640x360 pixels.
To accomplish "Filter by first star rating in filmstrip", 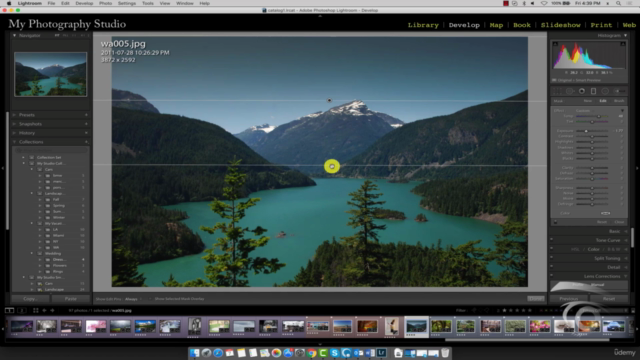I will (x=504, y=310).
